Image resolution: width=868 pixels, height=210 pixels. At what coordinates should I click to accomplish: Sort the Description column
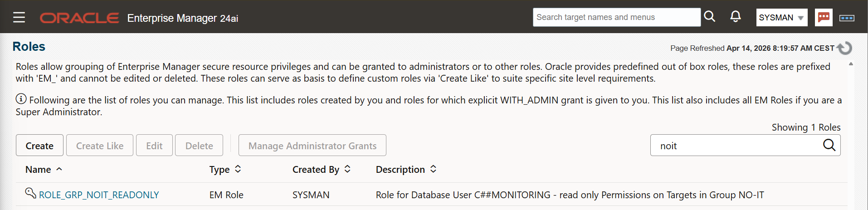pos(433,169)
